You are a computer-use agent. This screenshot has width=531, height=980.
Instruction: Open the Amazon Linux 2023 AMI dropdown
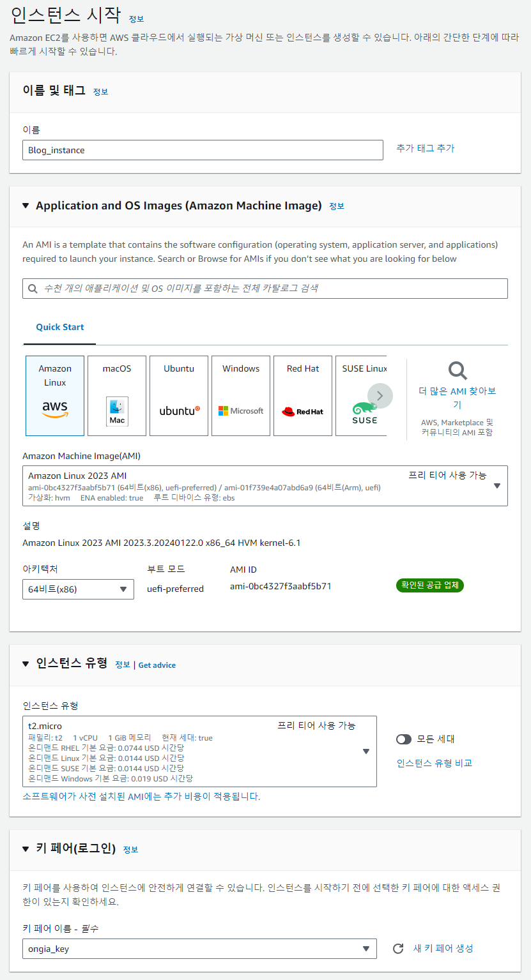265,486
